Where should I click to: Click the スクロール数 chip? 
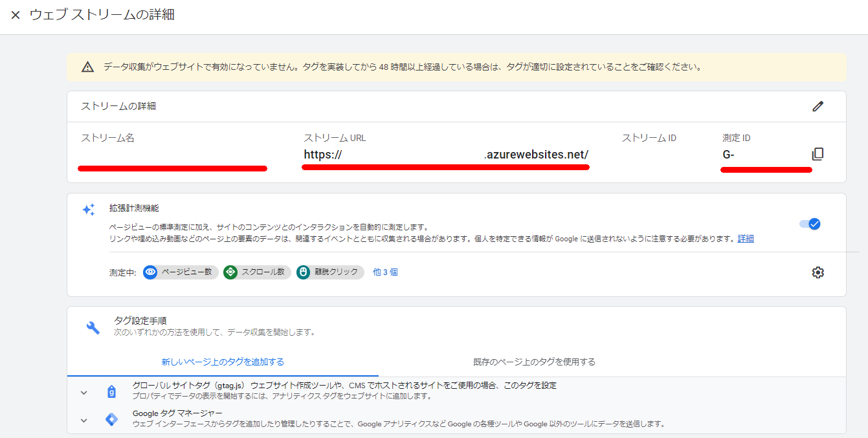tap(257, 272)
